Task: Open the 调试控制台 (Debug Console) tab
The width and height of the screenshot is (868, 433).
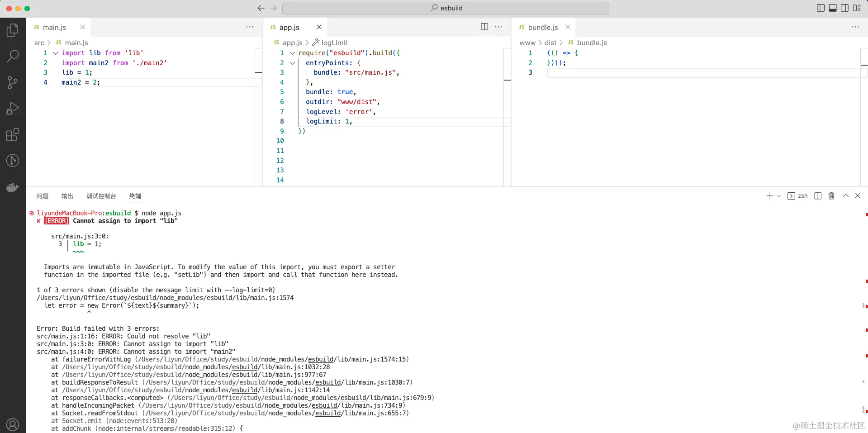Action: [x=101, y=196]
